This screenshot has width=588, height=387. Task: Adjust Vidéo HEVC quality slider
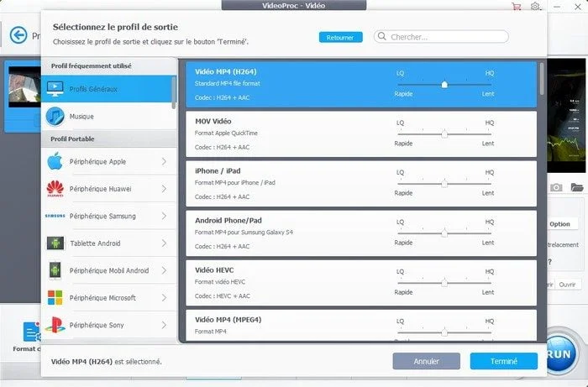[x=444, y=282]
